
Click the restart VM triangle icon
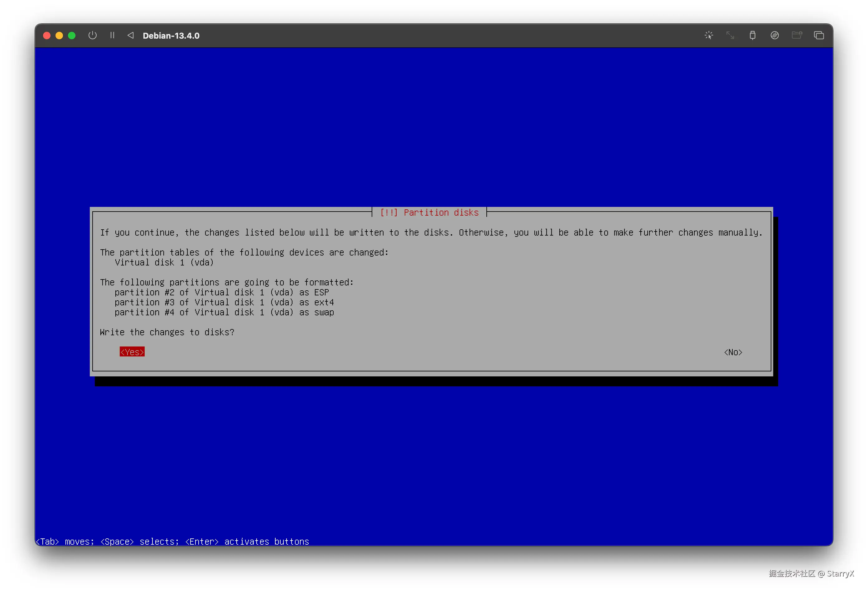click(130, 36)
